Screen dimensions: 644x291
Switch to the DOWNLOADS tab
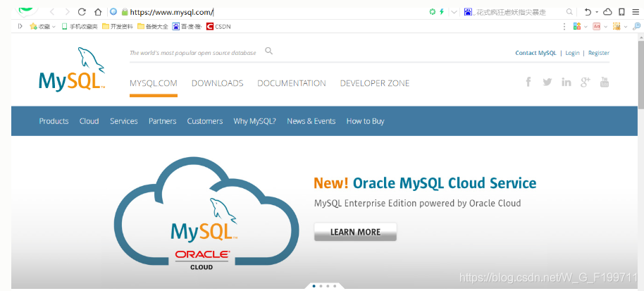[217, 83]
